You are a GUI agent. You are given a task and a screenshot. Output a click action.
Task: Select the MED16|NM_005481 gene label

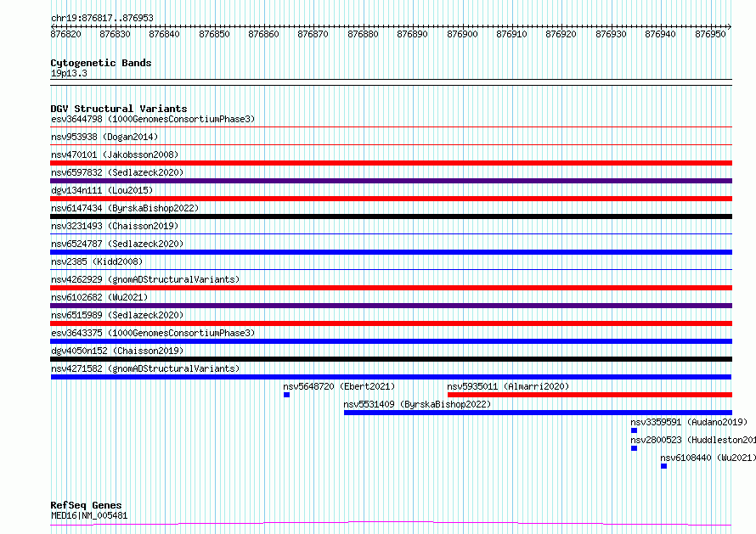pyautogui.click(x=89, y=515)
